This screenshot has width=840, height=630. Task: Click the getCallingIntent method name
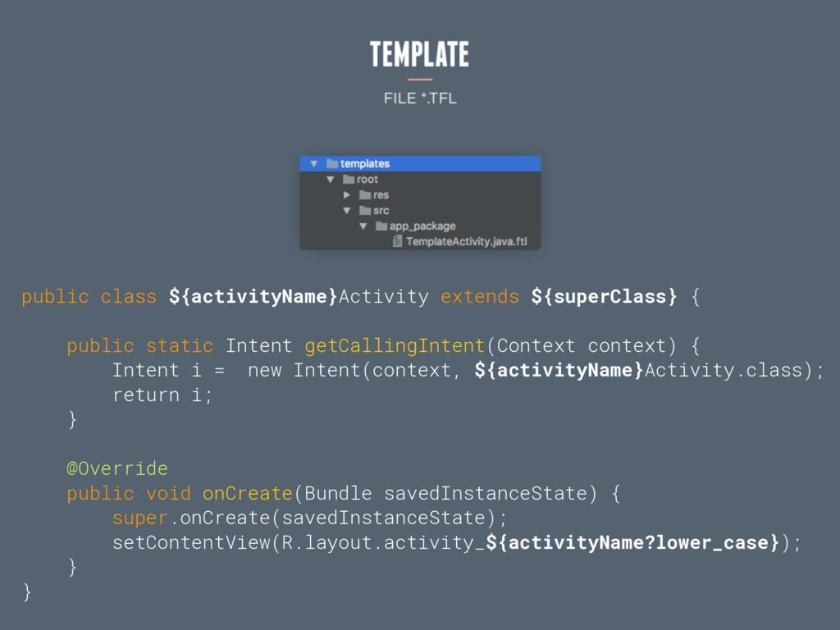(395, 346)
